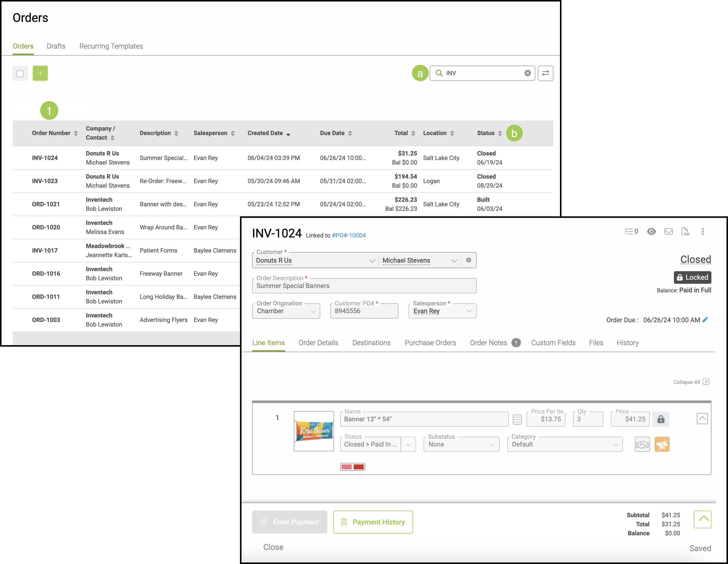
Task: Click the red color swatch under the line item
Action: point(358,467)
